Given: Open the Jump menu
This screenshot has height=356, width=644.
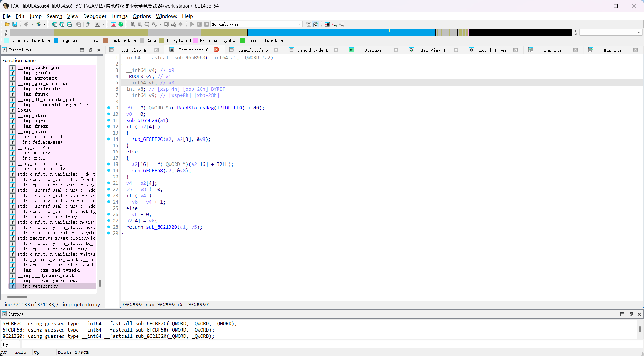Looking at the screenshot, I should pos(35,16).
